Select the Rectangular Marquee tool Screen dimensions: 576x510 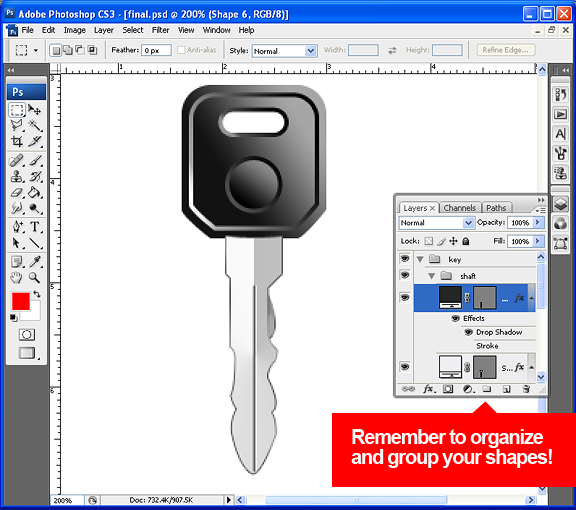point(17,110)
